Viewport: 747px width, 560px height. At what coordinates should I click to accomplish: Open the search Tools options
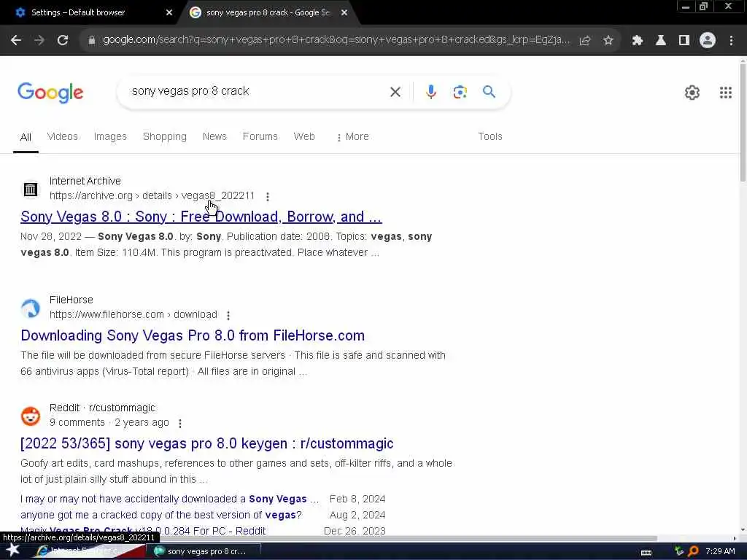pos(489,136)
